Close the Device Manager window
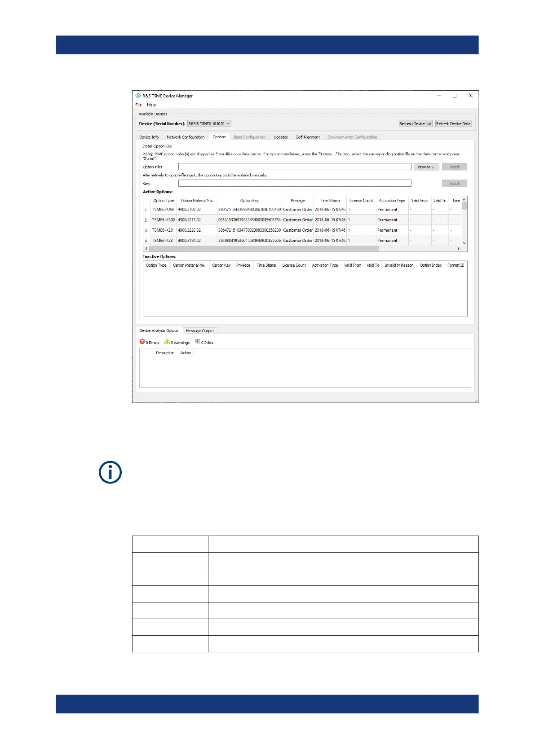Screen dimensions: 535x756 point(470,96)
